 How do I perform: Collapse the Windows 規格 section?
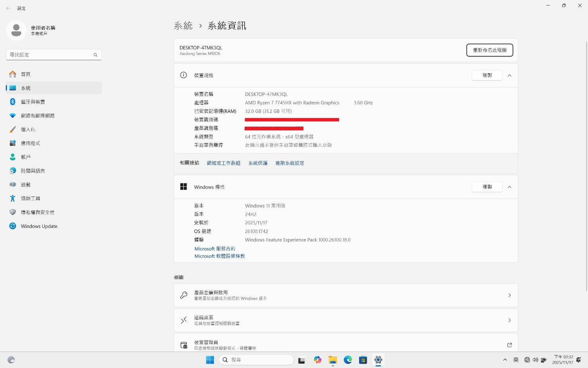click(509, 187)
